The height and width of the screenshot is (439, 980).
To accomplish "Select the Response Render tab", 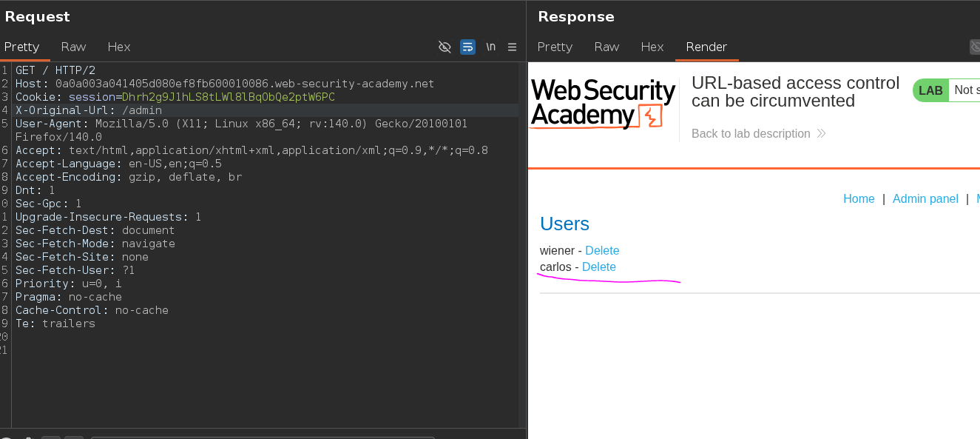I will pos(706,47).
